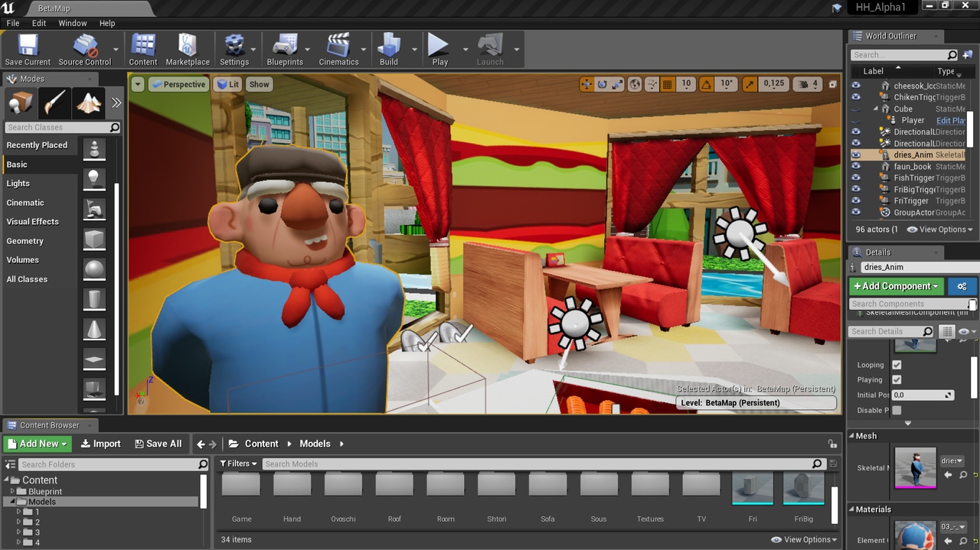Select the Geometry category
This screenshot has height=550, width=980.
click(25, 241)
